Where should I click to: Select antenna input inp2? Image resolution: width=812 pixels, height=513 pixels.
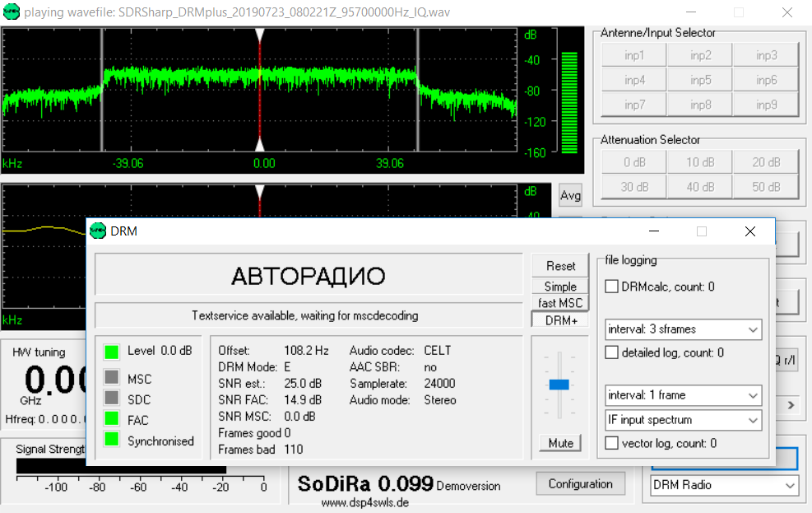coord(700,55)
